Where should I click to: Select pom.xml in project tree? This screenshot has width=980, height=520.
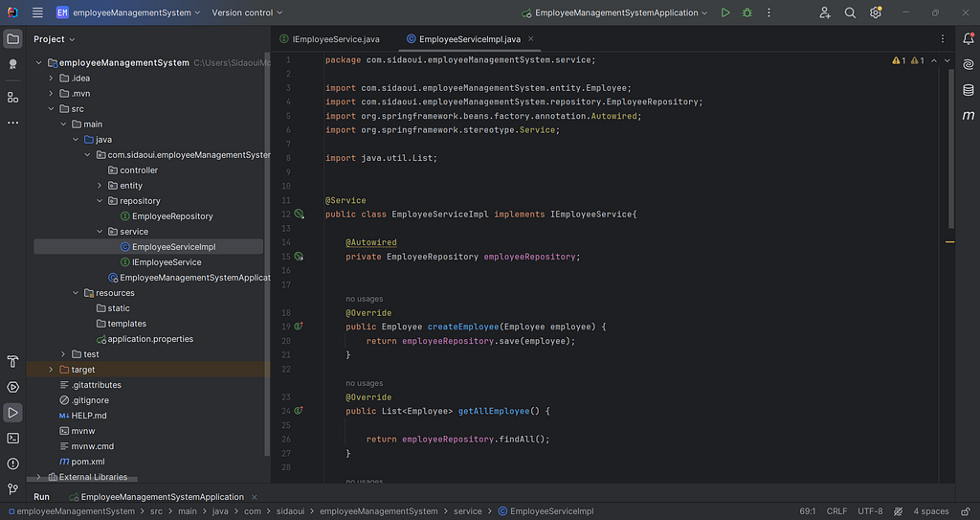pyautogui.click(x=88, y=462)
